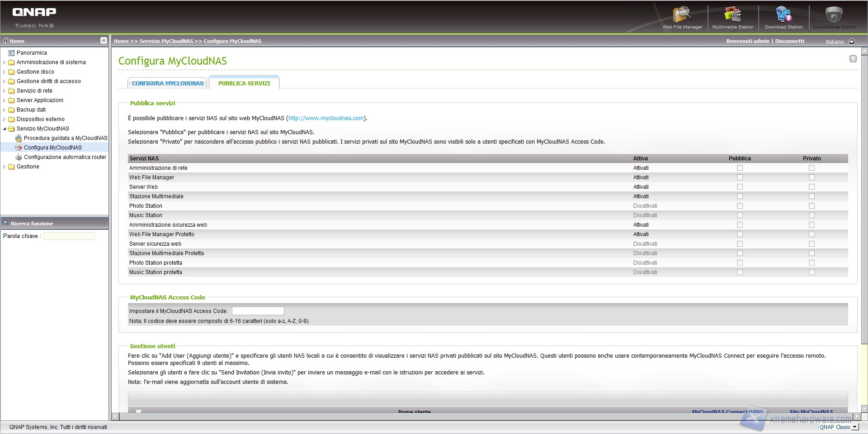Open the www.mycloudnas.com link

pos(326,118)
